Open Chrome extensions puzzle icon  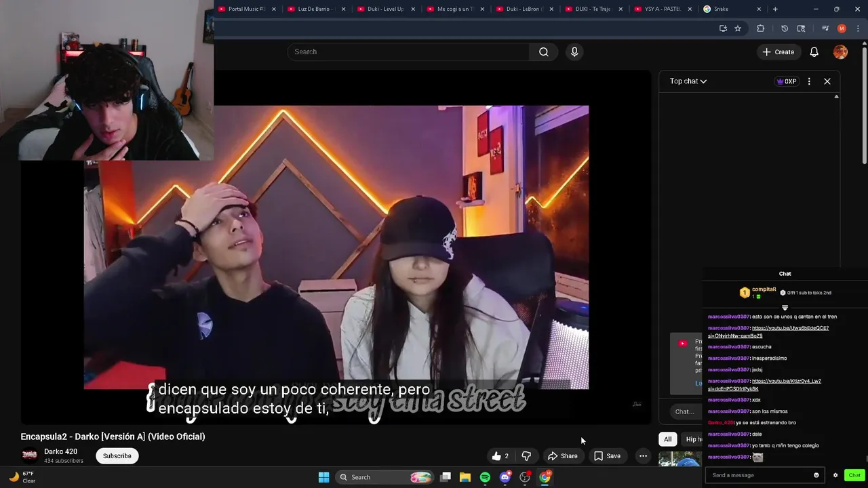(760, 28)
